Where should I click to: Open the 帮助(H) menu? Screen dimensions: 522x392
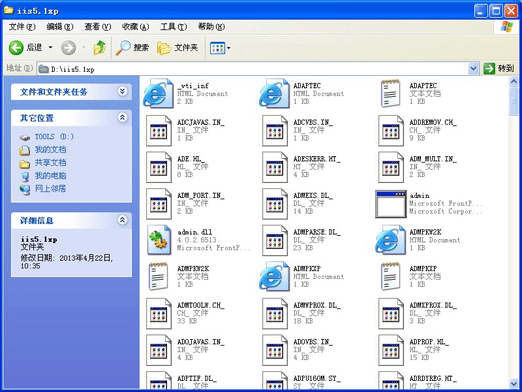point(211,27)
